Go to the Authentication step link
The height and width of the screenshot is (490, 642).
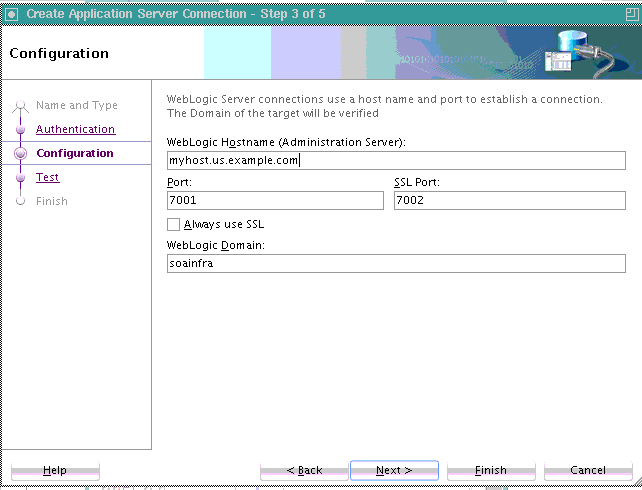coord(75,129)
